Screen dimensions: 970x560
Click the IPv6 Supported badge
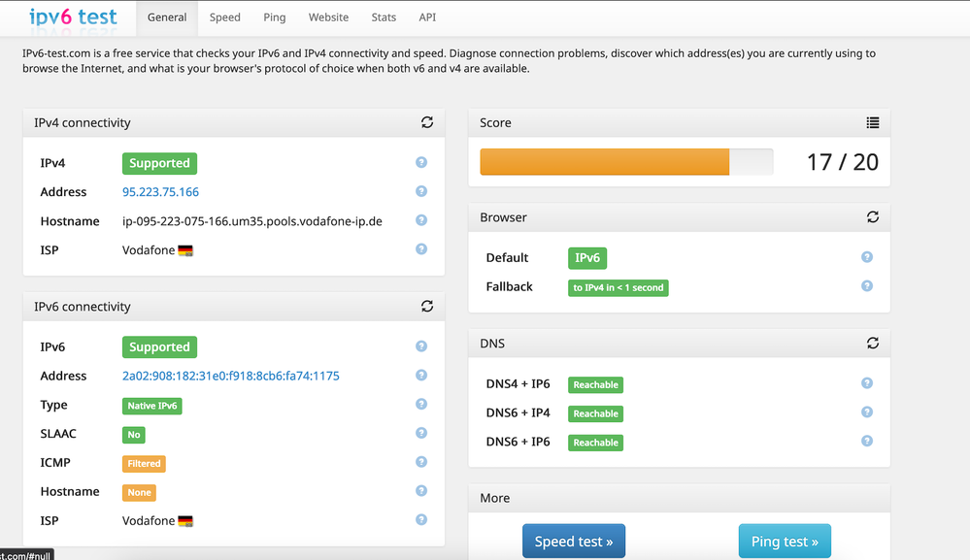coord(159,347)
